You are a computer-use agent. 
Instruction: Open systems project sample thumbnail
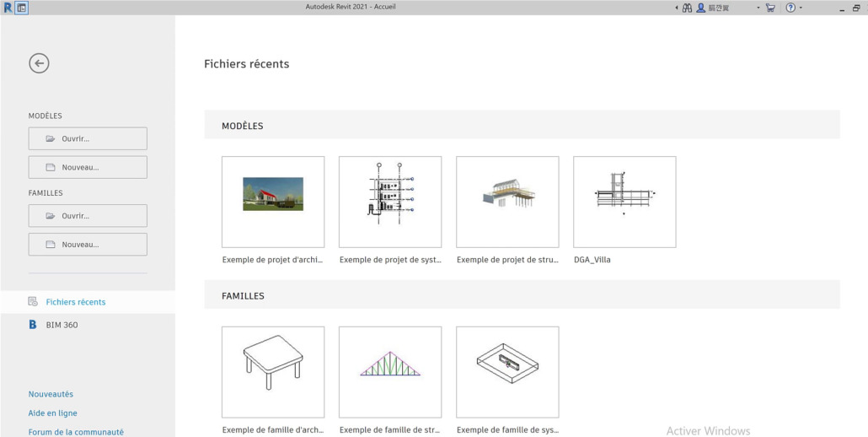click(390, 202)
